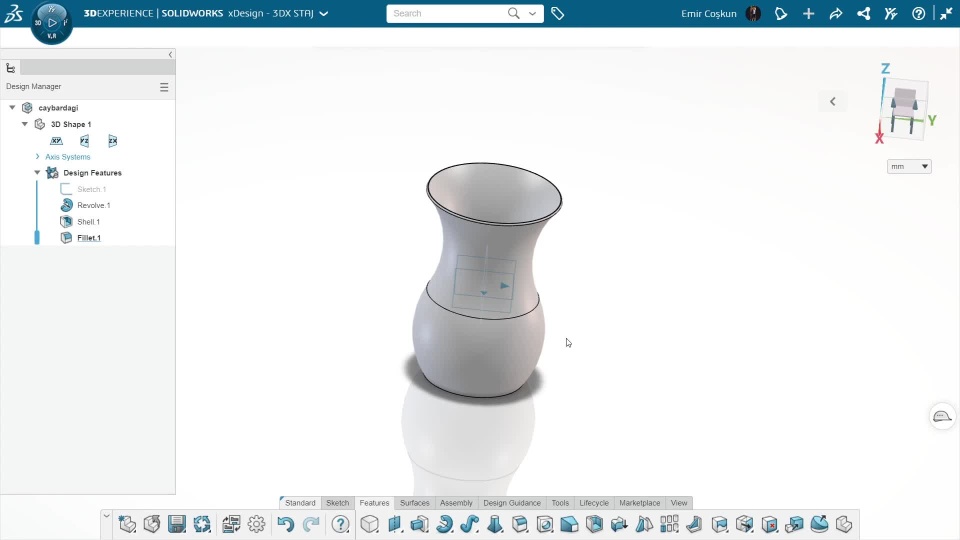This screenshot has width=960, height=540.
Task: Select the Fillet tool icon in toolbar
Action: [x=520, y=524]
